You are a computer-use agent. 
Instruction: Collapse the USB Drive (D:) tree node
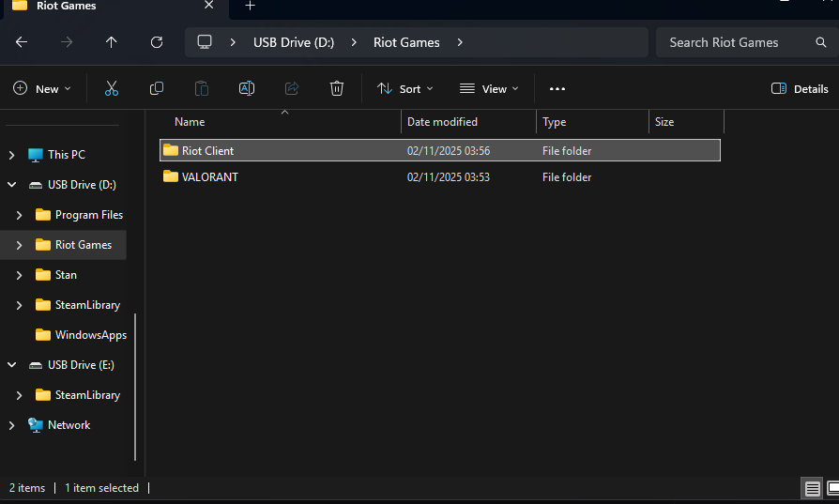click(x=12, y=185)
